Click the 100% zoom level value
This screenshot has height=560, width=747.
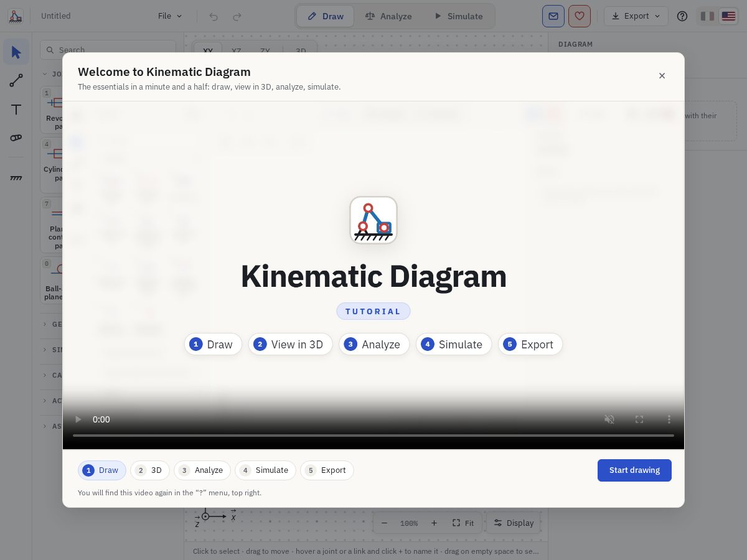coord(409,523)
